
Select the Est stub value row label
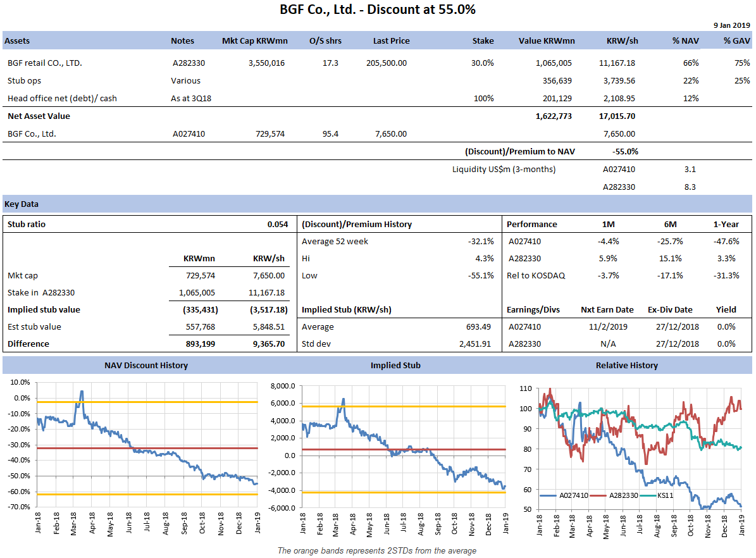click(34, 327)
